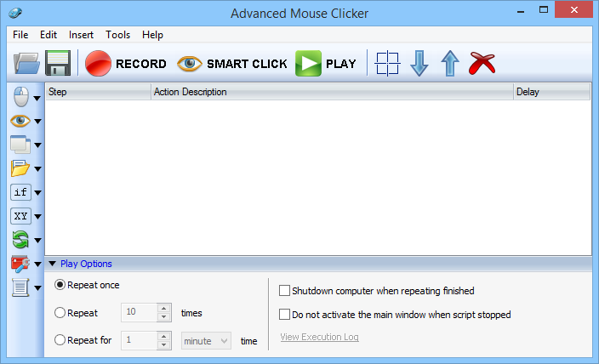This screenshot has width=599, height=364.
Task: Expand dropdown arrow beside sidebar eye icon
Action: pos(37,122)
